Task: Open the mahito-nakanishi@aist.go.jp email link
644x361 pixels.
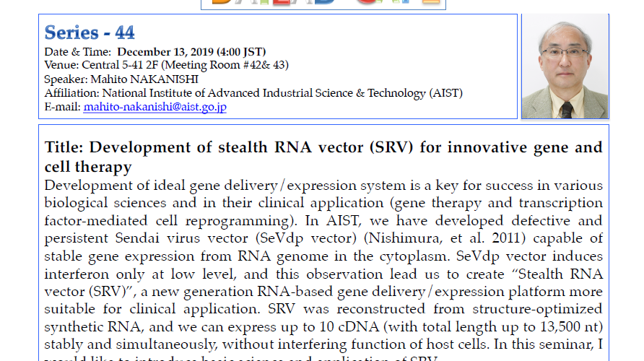Action: 155,107
